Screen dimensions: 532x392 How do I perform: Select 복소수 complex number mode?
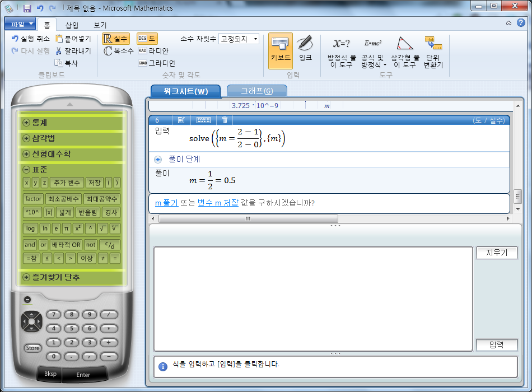(118, 51)
